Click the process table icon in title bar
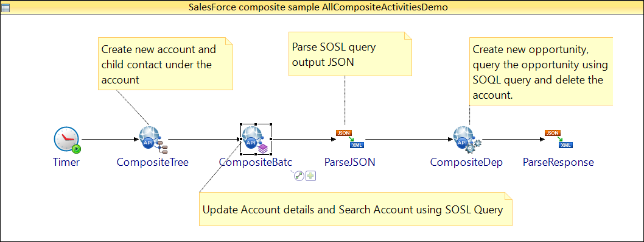This screenshot has height=242, width=644. [6, 7]
